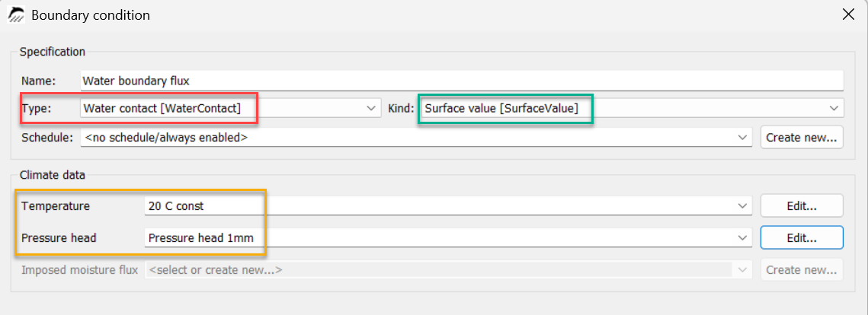This screenshot has width=868, height=315.
Task: Expand the Schedule dropdown list
Action: coord(416,138)
